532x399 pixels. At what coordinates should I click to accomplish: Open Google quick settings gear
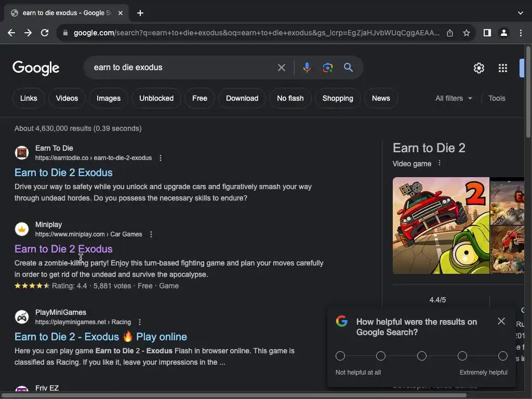478,68
